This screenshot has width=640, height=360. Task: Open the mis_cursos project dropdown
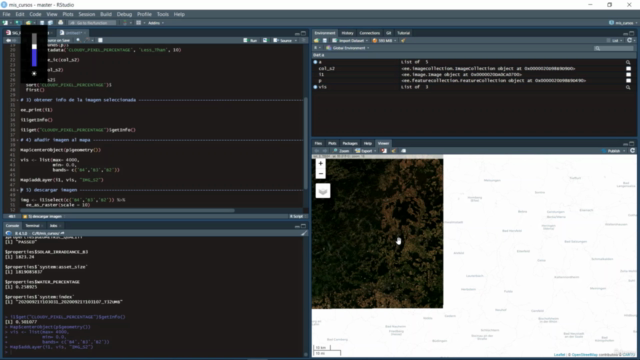(622, 23)
